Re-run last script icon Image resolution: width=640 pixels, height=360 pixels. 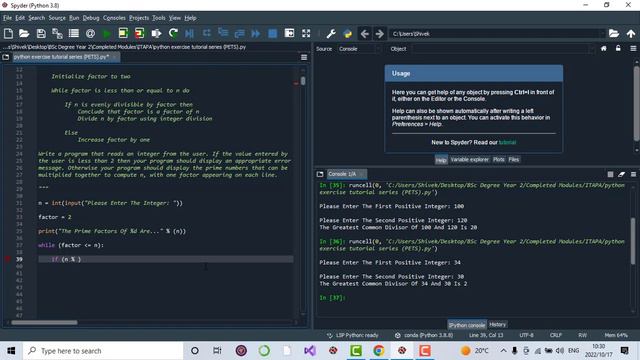[173, 33]
